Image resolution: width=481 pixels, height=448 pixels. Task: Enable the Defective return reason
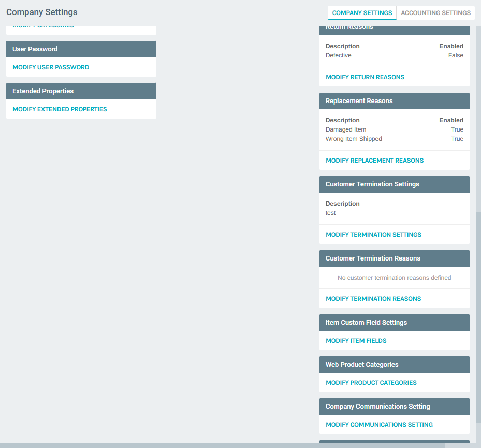[x=456, y=55]
